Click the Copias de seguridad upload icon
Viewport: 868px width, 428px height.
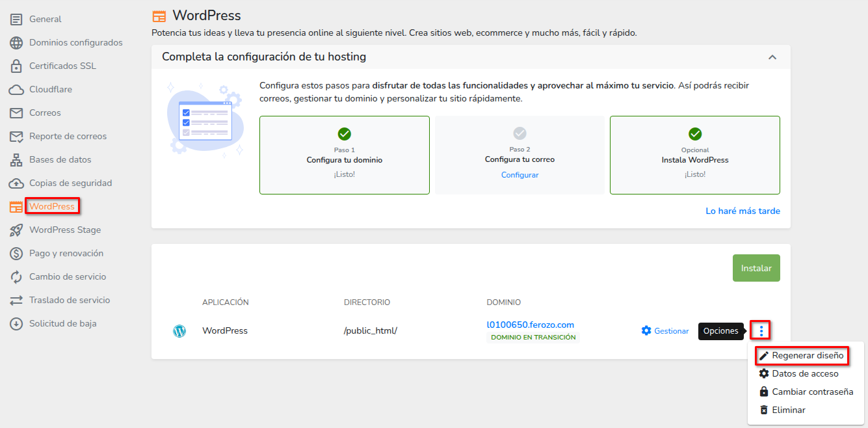tap(16, 183)
